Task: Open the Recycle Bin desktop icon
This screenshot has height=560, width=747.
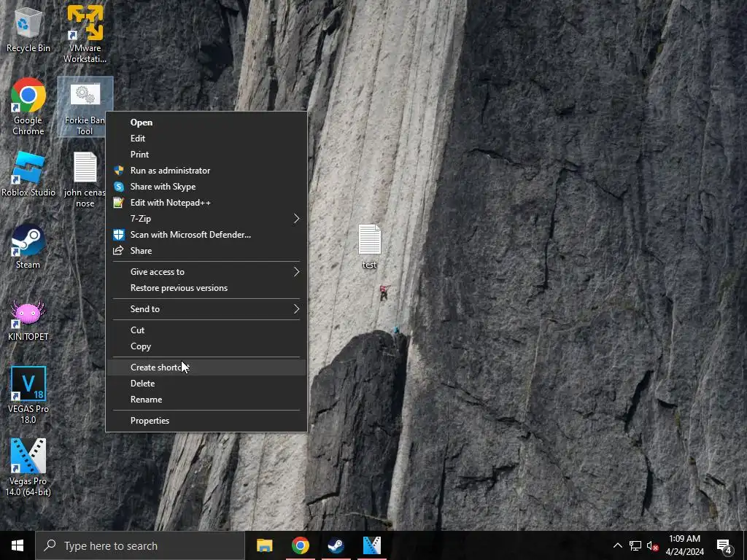Action: coord(28,29)
